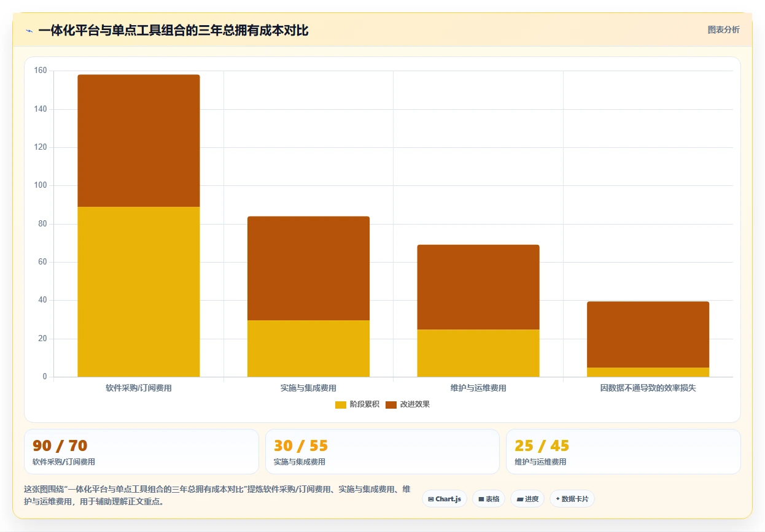This screenshot has width=765, height=532.
Task: Toggle the 改进效果 legend color swatch
Action: 391,404
